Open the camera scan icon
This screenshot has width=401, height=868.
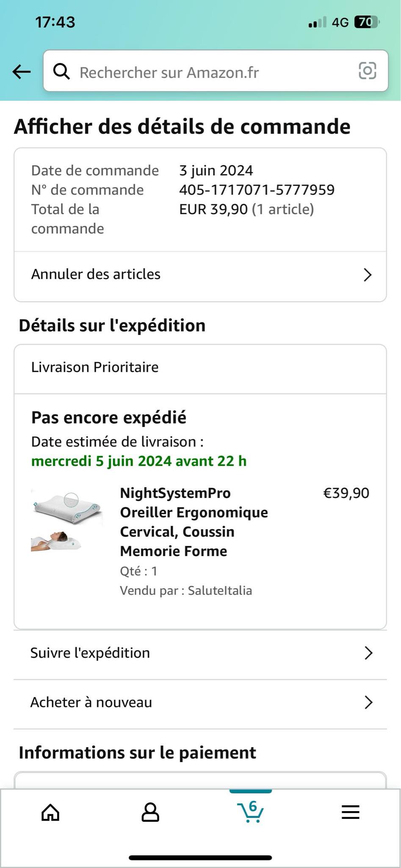pyautogui.click(x=367, y=71)
